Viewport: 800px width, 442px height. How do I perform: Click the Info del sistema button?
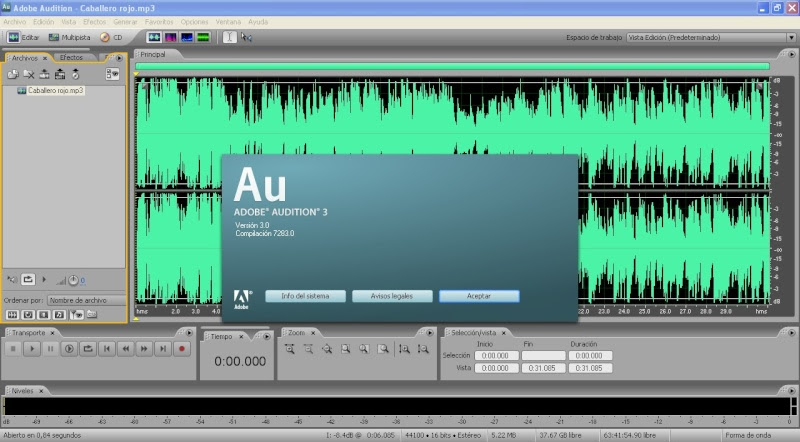point(305,296)
